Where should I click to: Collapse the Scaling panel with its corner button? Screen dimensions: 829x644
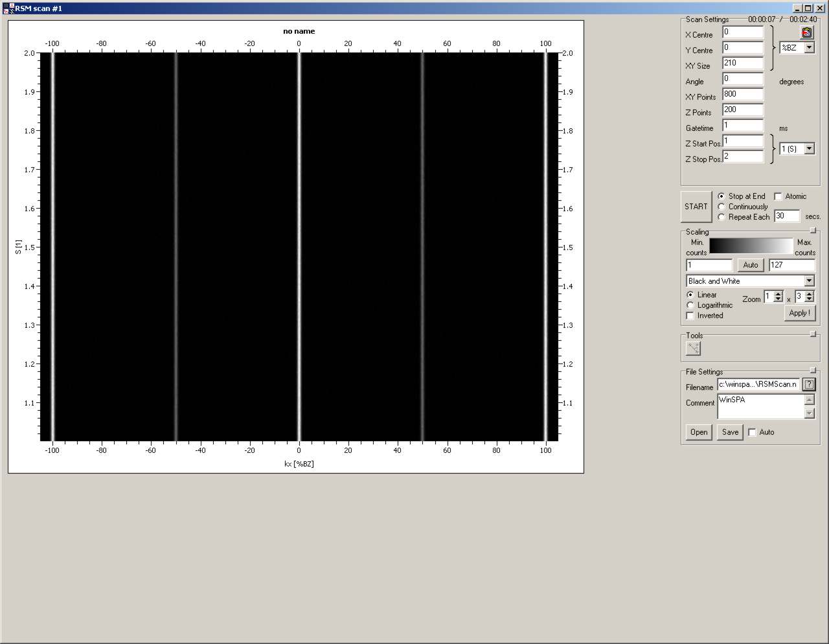click(813, 231)
